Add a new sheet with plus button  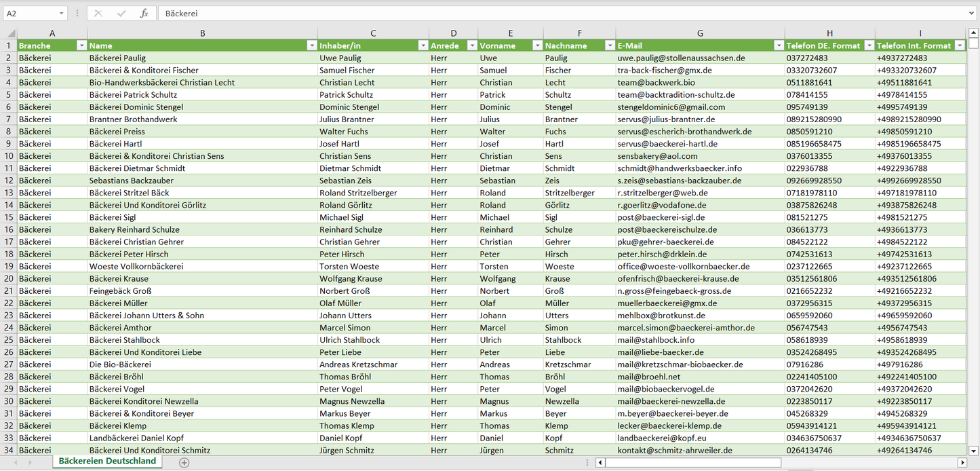(184, 462)
